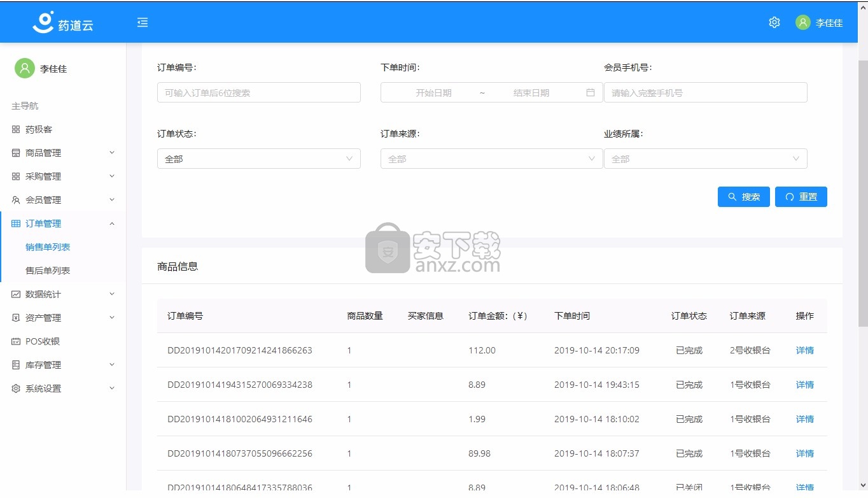Image resolution: width=868 pixels, height=498 pixels.
Task: Click the 资产管理 yen icon
Action: point(16,318)
